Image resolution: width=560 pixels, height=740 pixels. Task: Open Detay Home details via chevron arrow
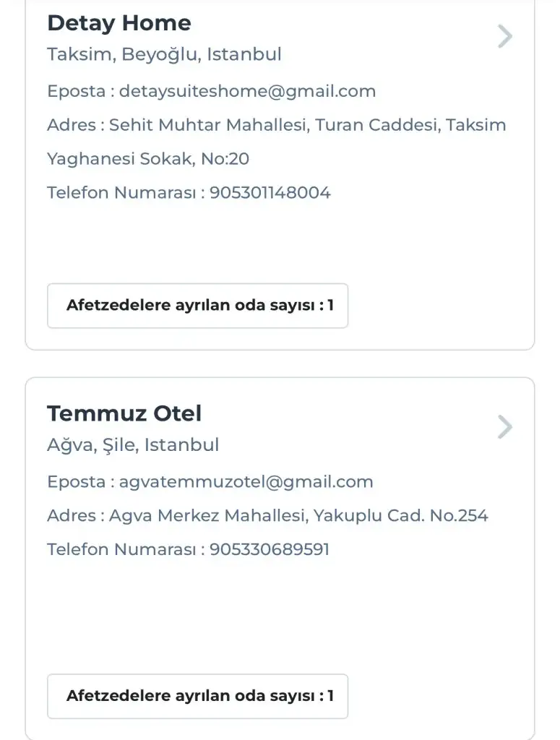[505, 36]
